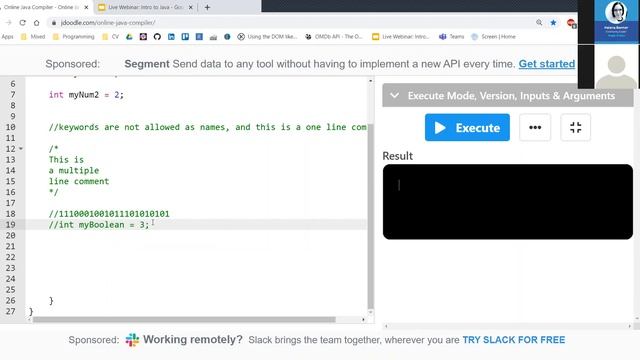Click inside the black Result output console
Image resolution: width=640 pixels, height=360 pixels.
(508, 202)
